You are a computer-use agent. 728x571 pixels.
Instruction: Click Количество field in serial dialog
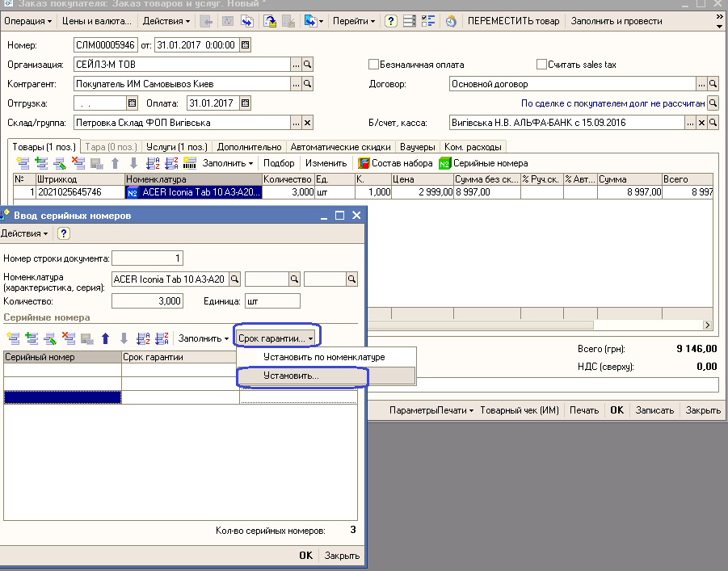pos(148,300)
